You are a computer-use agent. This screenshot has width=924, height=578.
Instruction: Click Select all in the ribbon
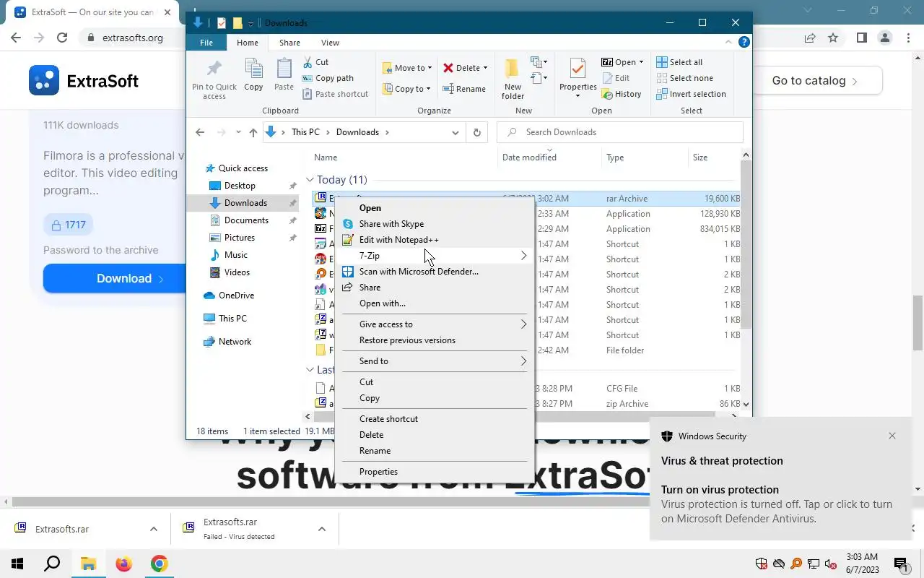pos(679,62)
